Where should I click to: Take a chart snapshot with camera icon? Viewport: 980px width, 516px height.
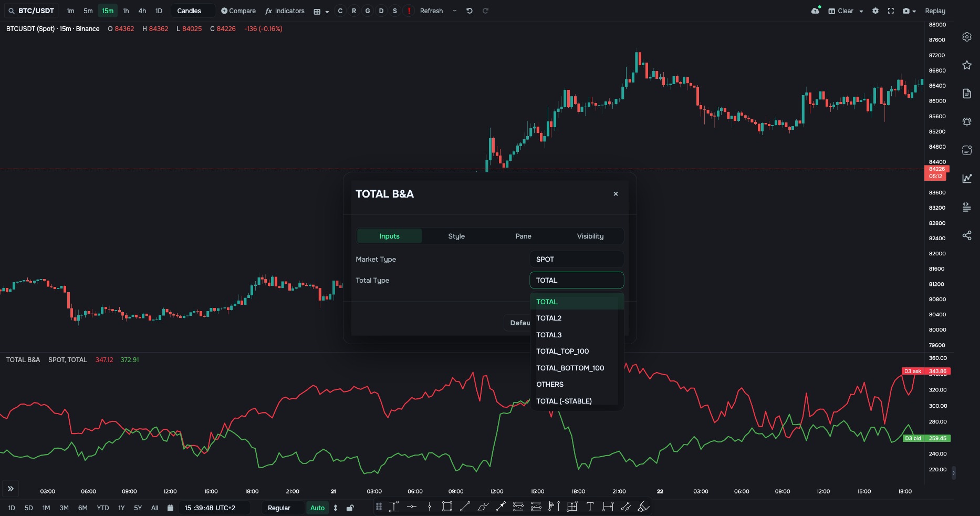pyautogui.click(x=906, y=11)
